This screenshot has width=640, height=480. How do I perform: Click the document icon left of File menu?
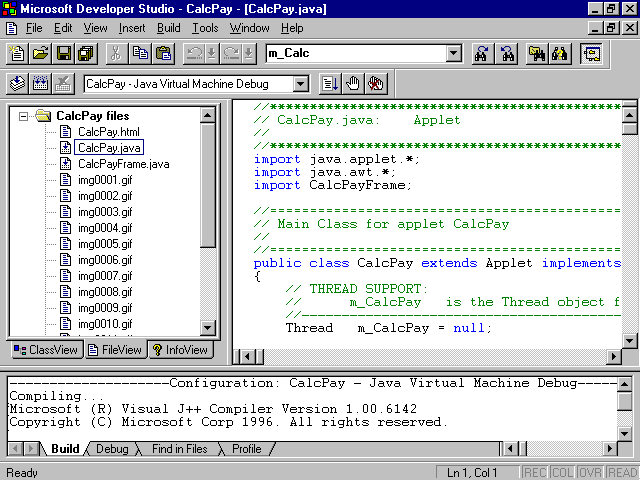[11, 28]
